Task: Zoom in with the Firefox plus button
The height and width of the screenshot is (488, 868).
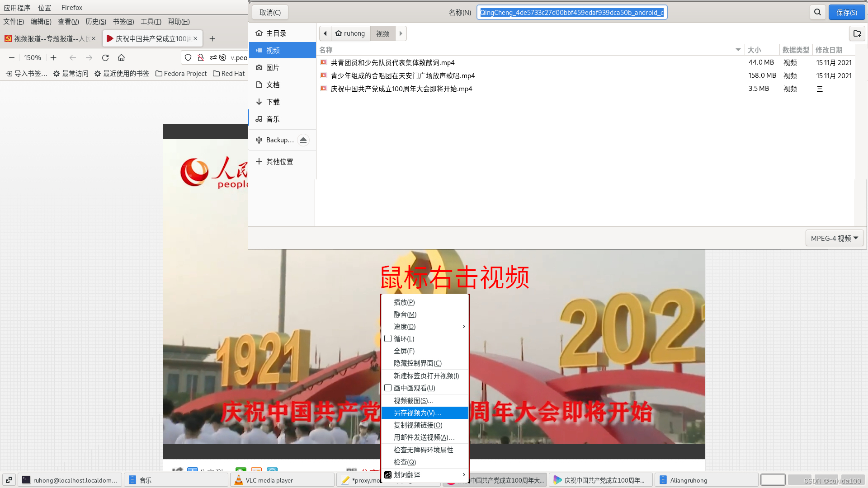Action: pyautogui.click(x=53, y=58)
